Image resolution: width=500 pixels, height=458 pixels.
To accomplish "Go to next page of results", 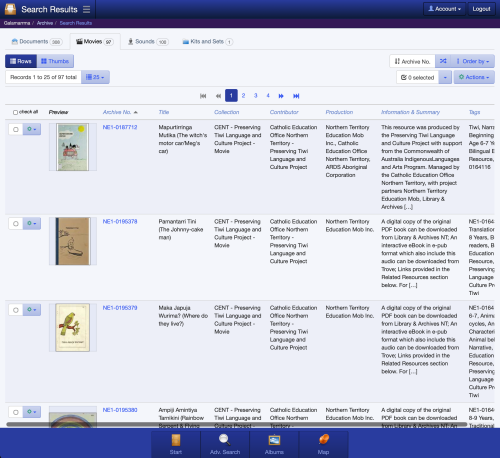I will coord(281,96).
